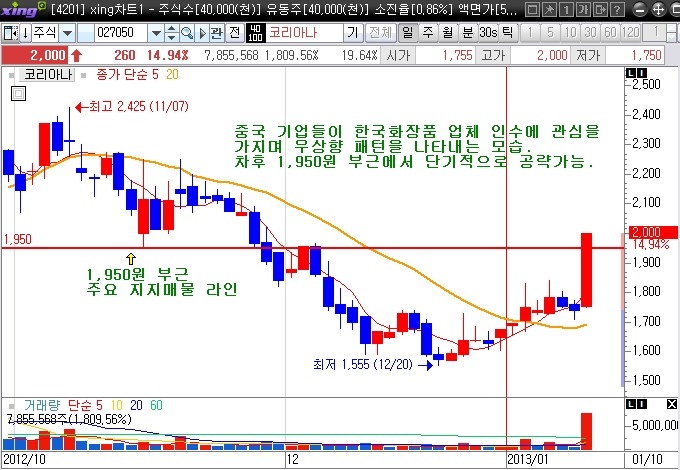Click the 기 button
This screenshot has width=680, height=470.
tap(354, 33)
